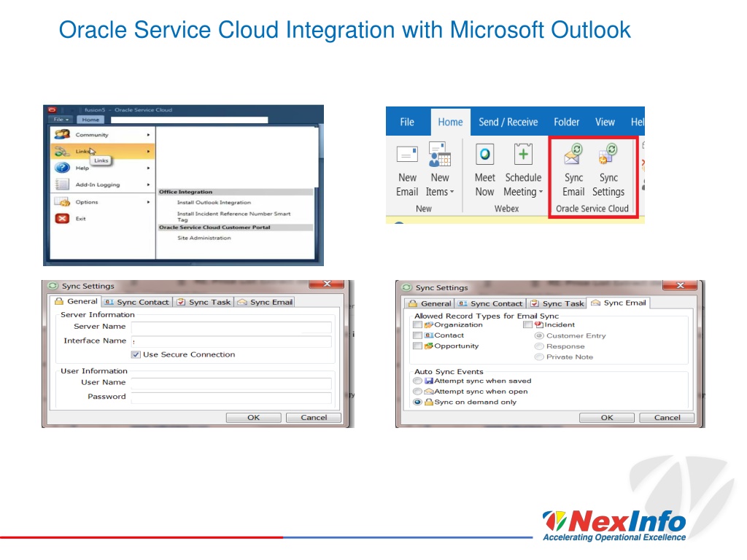Image resolution: width=747 pixels, height=560 pixels.
Task: Open Sync Contact tab in Auto Sync Events dialog
Action: tap(491, 303)
